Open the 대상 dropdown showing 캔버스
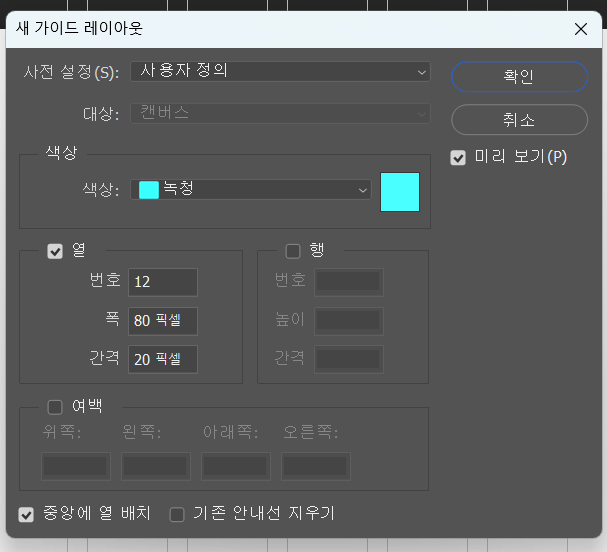The image size is (607, 552). point(280,113)
